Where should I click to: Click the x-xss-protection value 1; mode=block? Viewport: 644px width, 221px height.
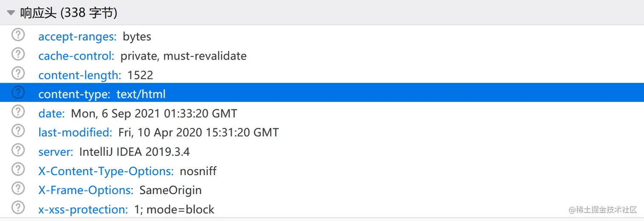pyautogui.click(x=174, y=210)
